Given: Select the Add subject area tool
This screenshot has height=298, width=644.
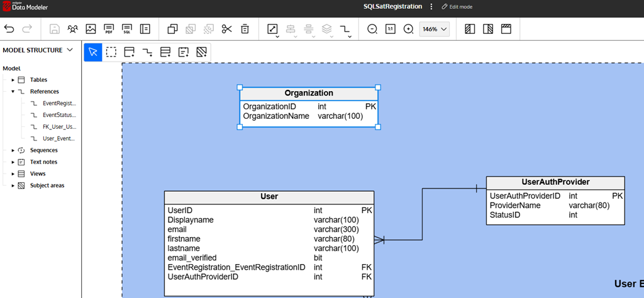Looking at the screenshot, I should (x=201, y=52).
